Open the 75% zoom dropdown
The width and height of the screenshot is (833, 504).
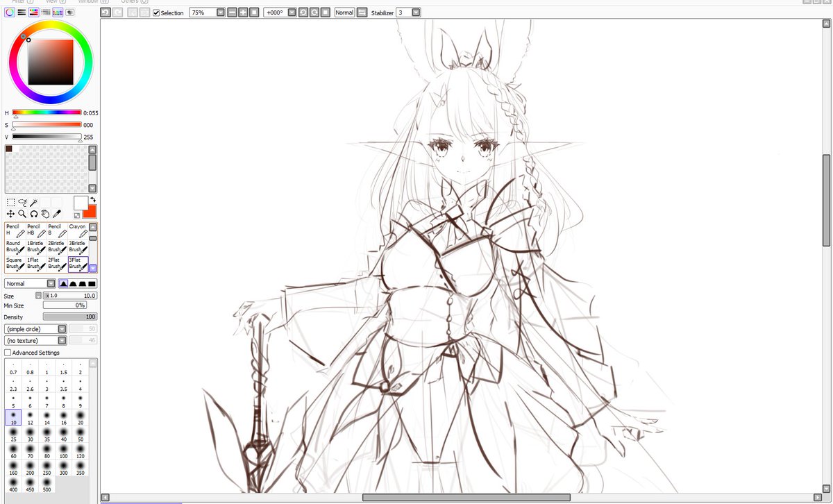coord(220,12)
